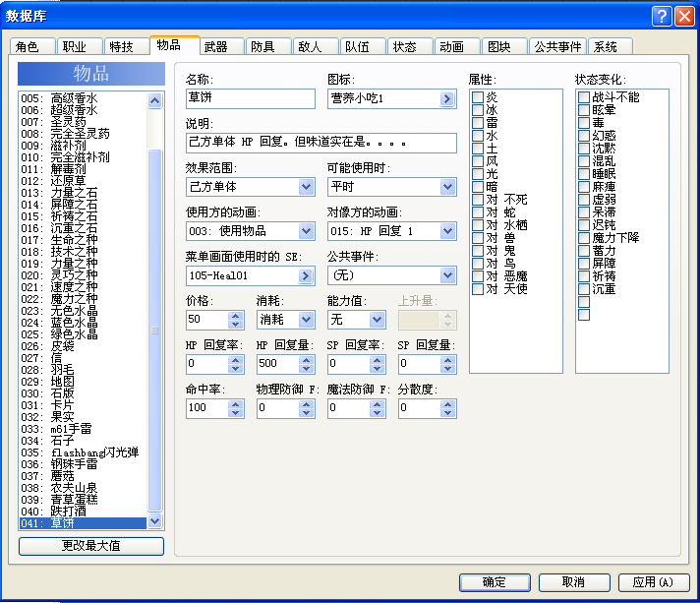Click the 价格 spinner arrows
Viewport: 700px width, 603px height.
point(236,320)
